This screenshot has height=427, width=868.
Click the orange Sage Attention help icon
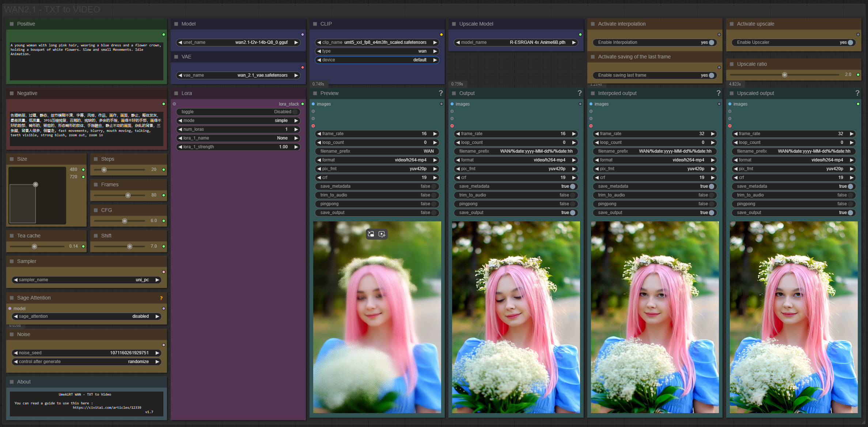161,298
